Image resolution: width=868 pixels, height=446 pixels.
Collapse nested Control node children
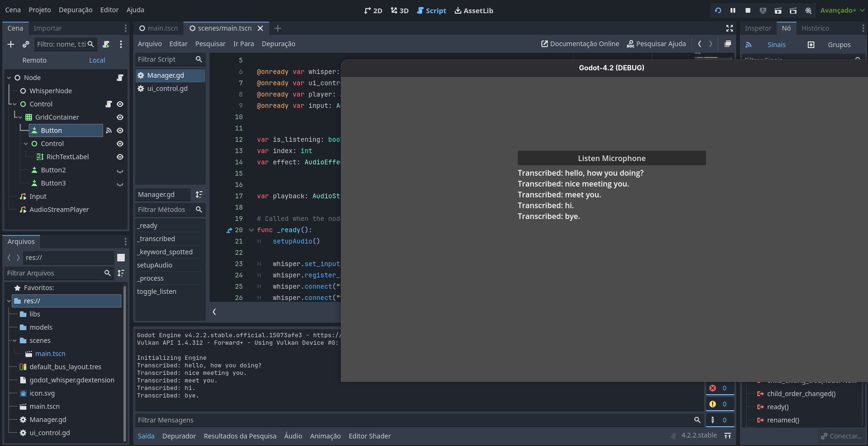point(26,144)
